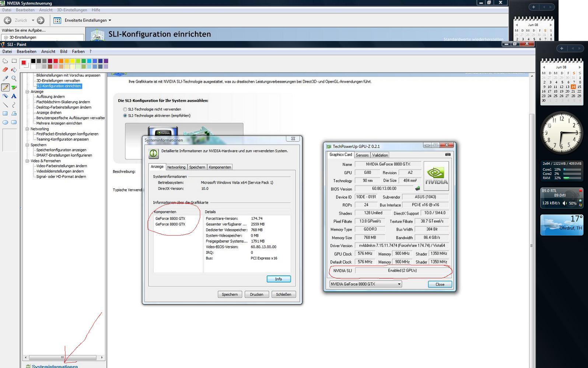The image size is (588, 368).
Task: Click the Info button in Systeminformationen
Action: pos(279,279)
